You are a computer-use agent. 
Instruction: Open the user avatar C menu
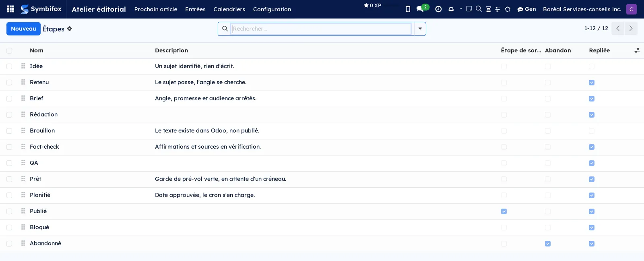point(631,9)
